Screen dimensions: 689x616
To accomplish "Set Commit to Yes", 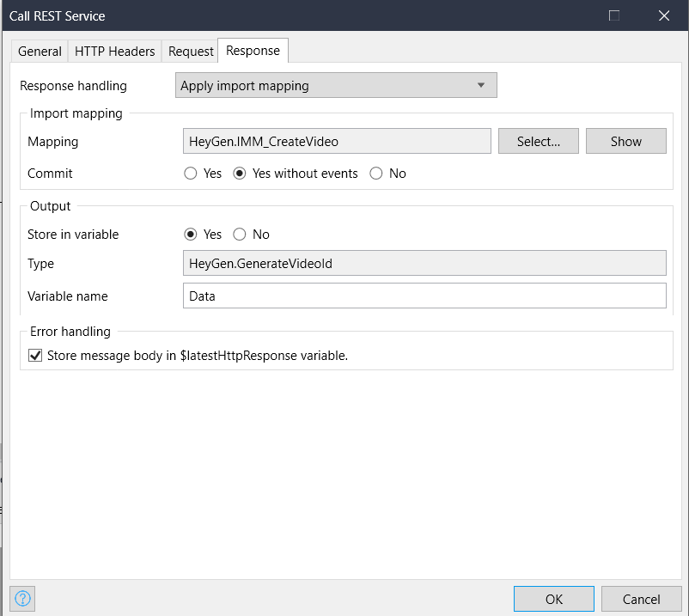I will (x=192, y=174).
